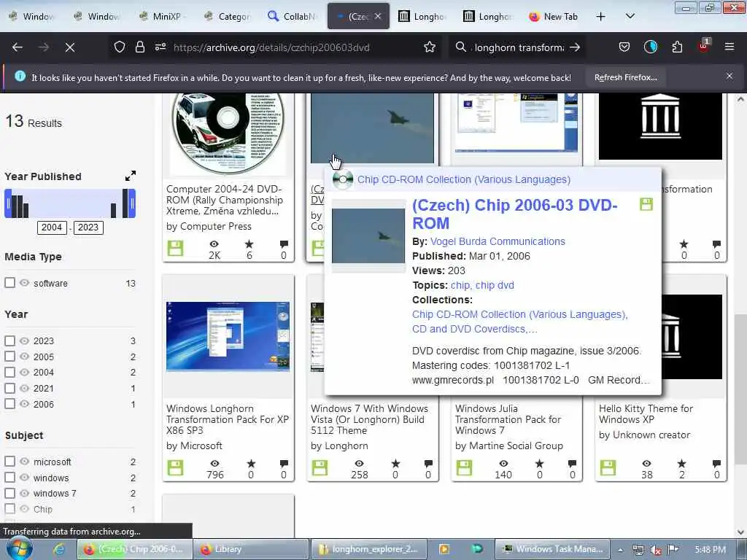Image resolution: width=747 pixels, height=560 pixels.
Task: Check the microsoft subject filter
Action: (9, 462)
